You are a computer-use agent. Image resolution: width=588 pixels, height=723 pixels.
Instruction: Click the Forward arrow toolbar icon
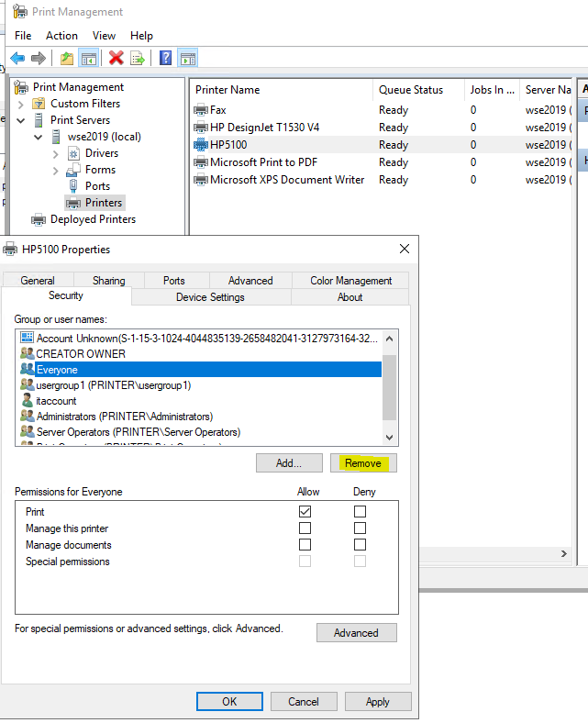coord(39,58)
